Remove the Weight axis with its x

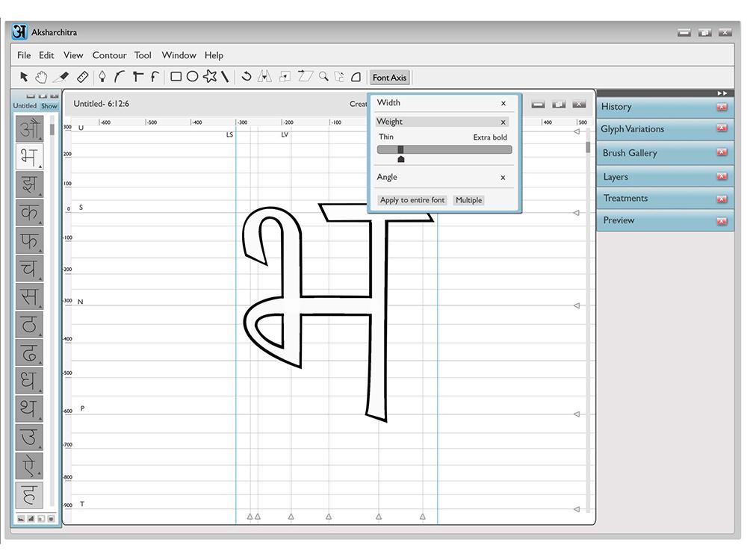(x=503, y=122)
